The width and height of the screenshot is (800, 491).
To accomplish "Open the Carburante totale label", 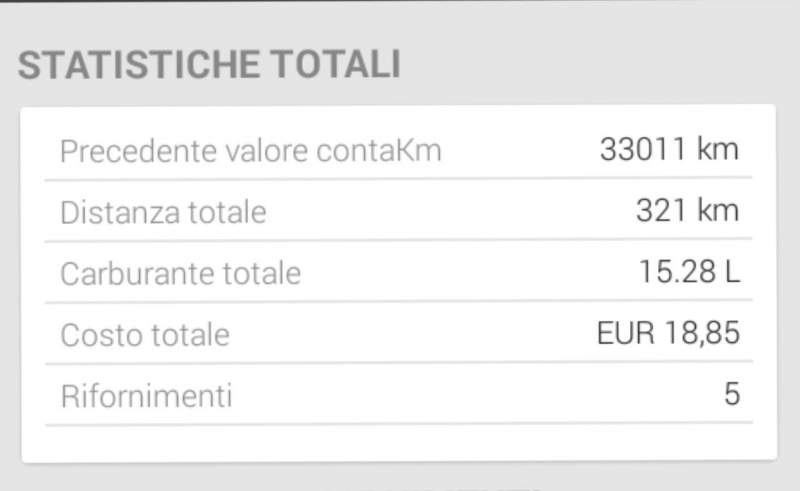I will point(181,274).
